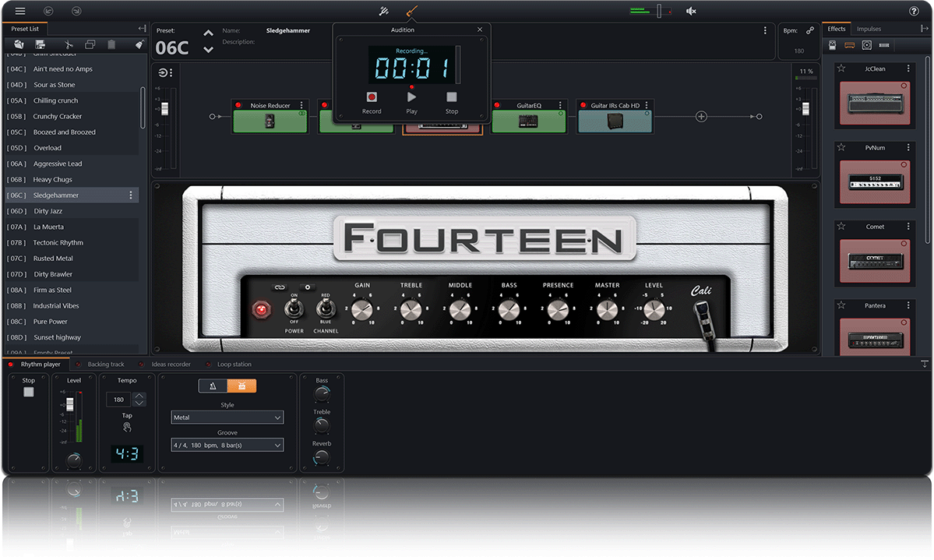The width and height of the screenshot is (934, 560).
Task: Select the speaker cabinet icon in Effects panel
Action: tap(866, 44)
